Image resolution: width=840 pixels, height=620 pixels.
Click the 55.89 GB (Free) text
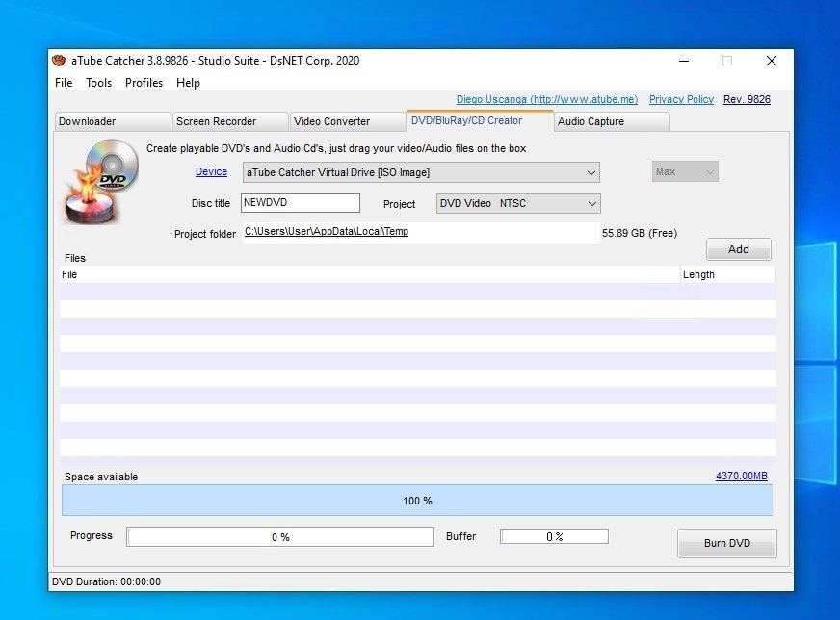640,233
